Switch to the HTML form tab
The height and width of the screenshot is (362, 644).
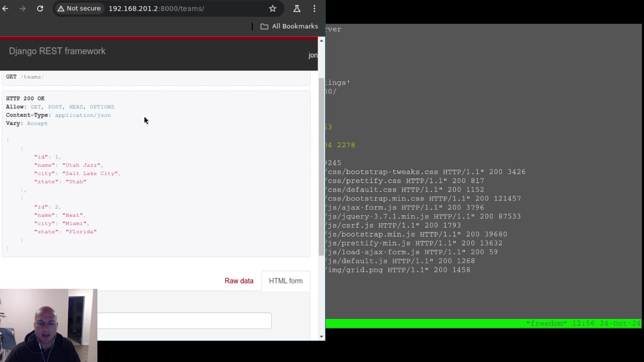[286, 281]
